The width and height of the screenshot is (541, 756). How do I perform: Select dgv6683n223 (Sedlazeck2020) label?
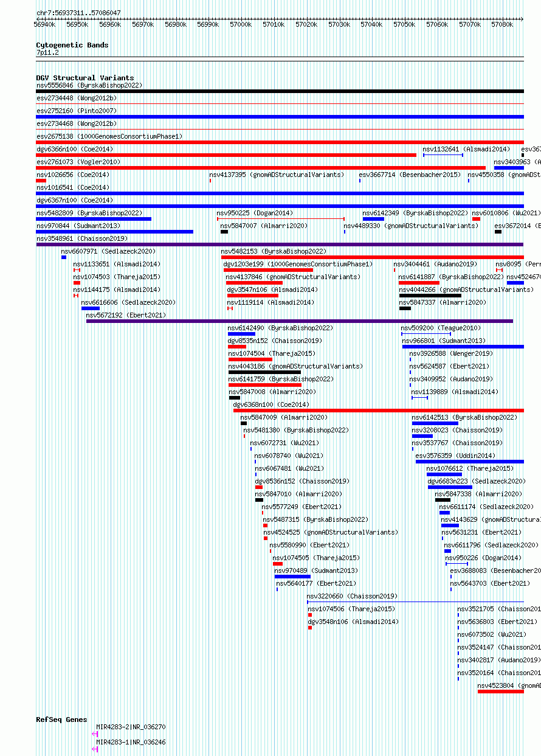[x=476, y=481]
